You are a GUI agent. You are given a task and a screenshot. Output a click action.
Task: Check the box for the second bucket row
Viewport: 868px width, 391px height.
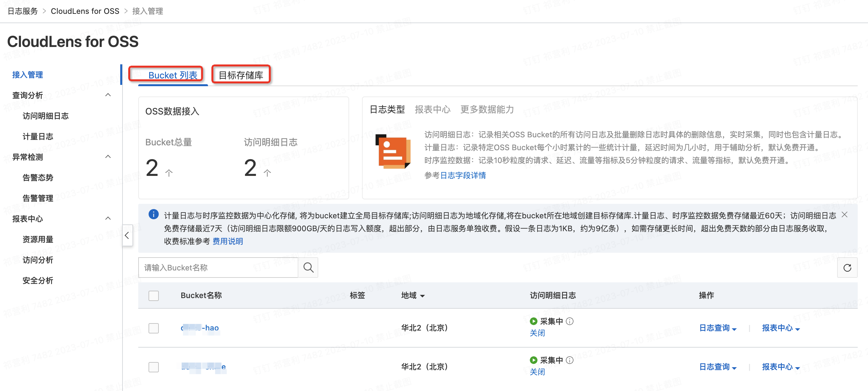[x=154, y=367]
